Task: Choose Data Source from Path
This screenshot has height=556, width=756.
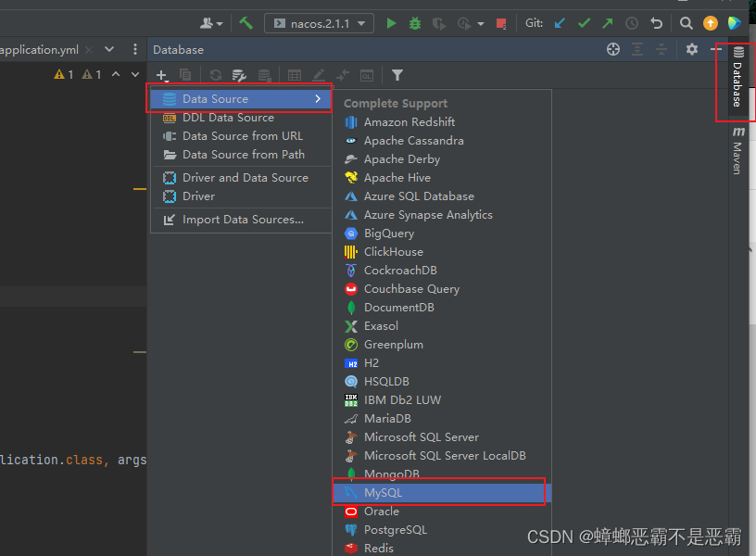Action: (241, 155)
